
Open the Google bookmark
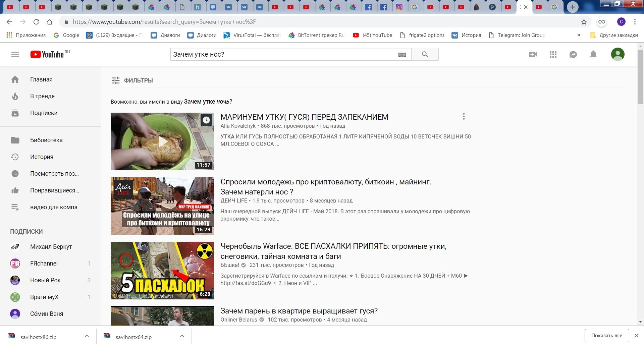pyautogui.click(x=66, y=35)
